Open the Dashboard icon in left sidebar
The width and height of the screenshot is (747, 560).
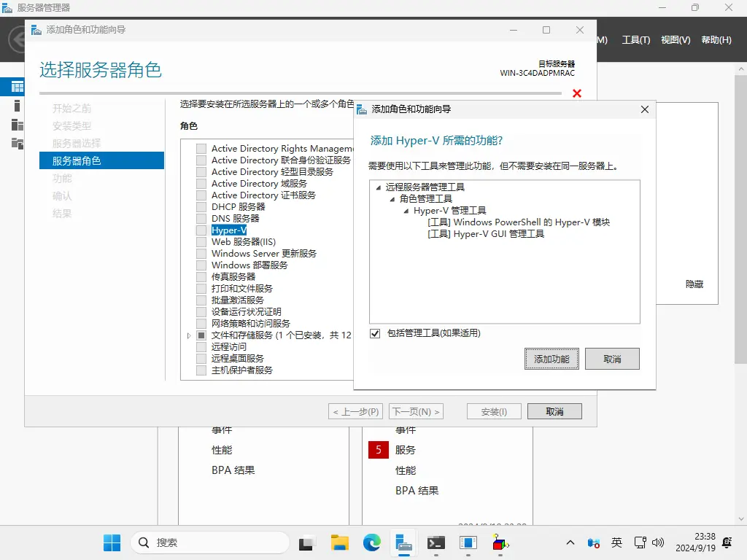(x=18, y=87)
